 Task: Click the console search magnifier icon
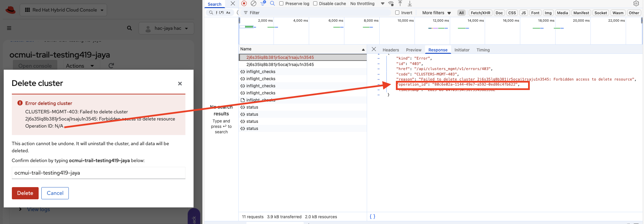pyautogui.click(x=129, y=28)
